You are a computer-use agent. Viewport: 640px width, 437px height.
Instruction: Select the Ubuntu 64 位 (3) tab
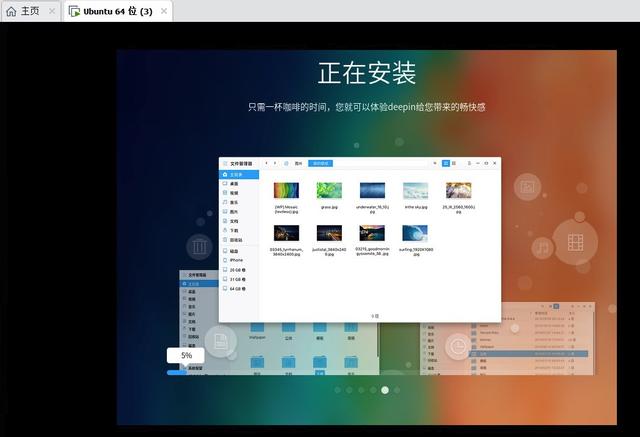(x=118, y=11)
